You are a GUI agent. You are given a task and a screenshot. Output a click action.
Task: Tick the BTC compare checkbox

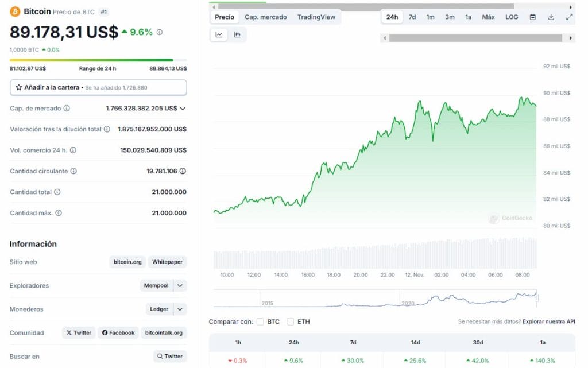260,322
